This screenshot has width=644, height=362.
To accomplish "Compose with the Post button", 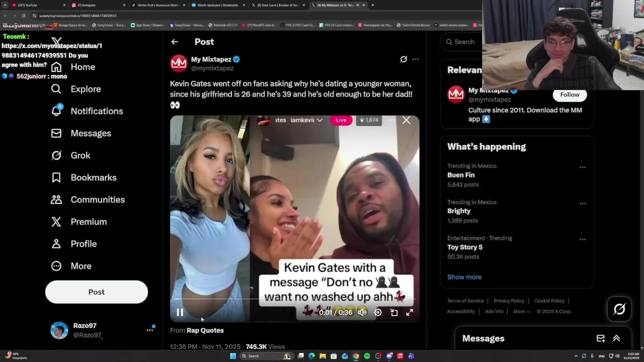I will point(97,292).
